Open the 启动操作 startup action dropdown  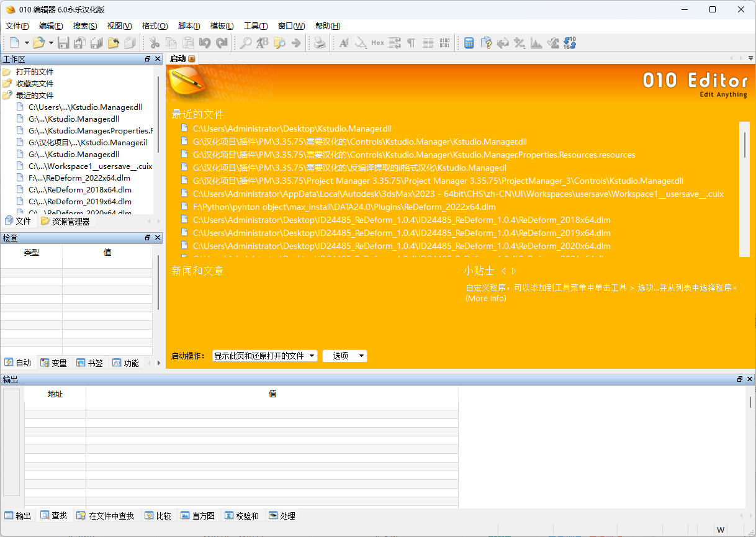(x=265, y=356)
